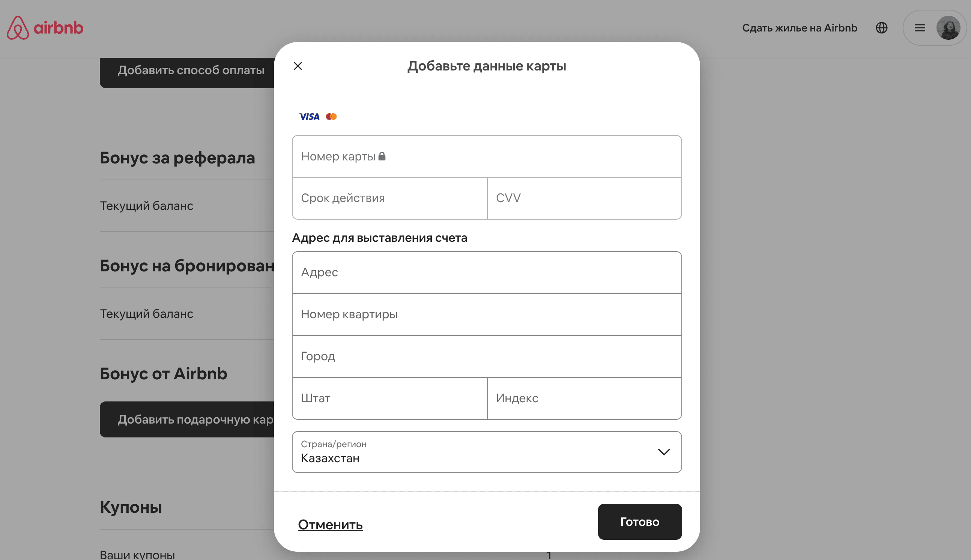The height and width of the screenshot is (560, 971).
Task: Open the hamburger navigation menu
Action: point(920,28)
